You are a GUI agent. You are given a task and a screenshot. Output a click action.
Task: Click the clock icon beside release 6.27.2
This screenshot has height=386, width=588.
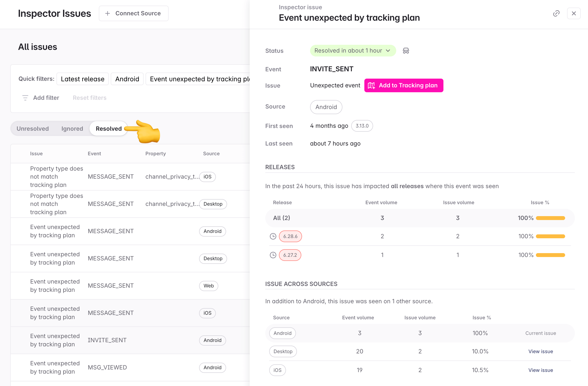click(x=273, y=255)
